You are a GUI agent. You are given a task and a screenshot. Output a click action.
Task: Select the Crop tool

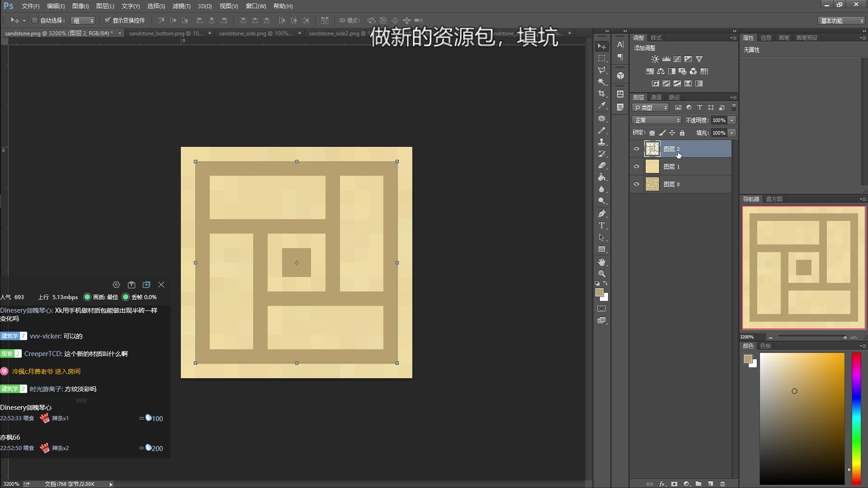pos(602,94)
